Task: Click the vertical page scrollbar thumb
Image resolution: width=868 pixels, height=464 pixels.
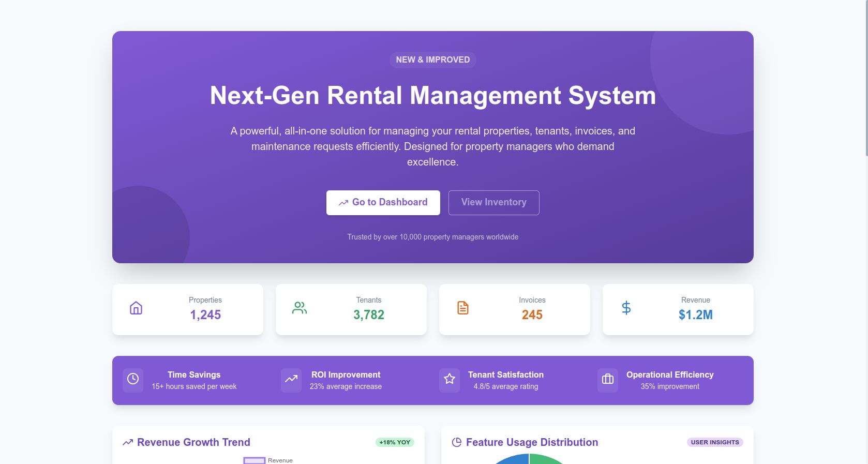Action: click(x=867, y=78)
